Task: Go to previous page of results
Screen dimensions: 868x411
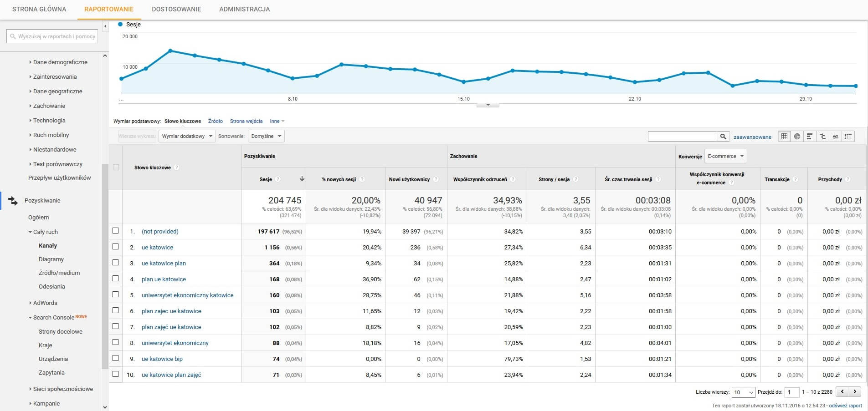Action: [x=842, y=391]
